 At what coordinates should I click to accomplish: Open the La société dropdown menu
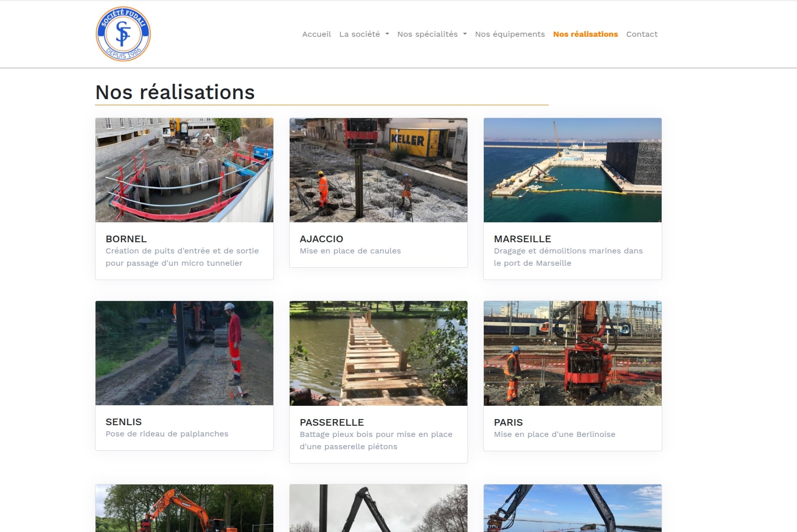coord(364,34)
